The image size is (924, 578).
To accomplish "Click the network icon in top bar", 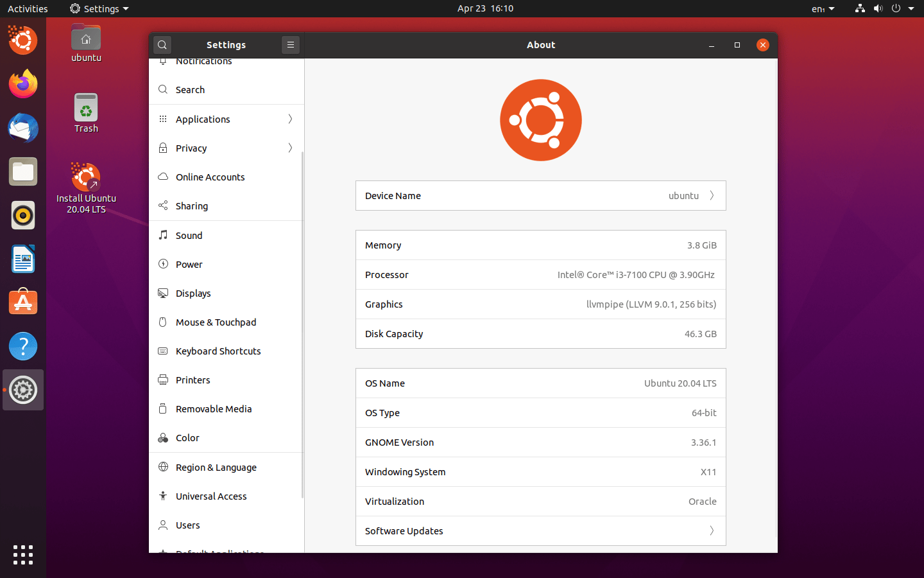I will (860, 8).
